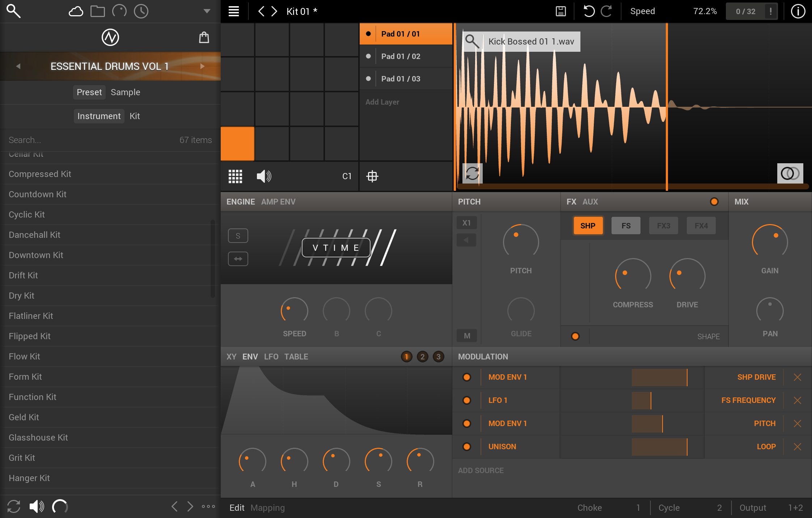Toggle the FX section power button
Screen dimensions: 812x518
(714, 202)
